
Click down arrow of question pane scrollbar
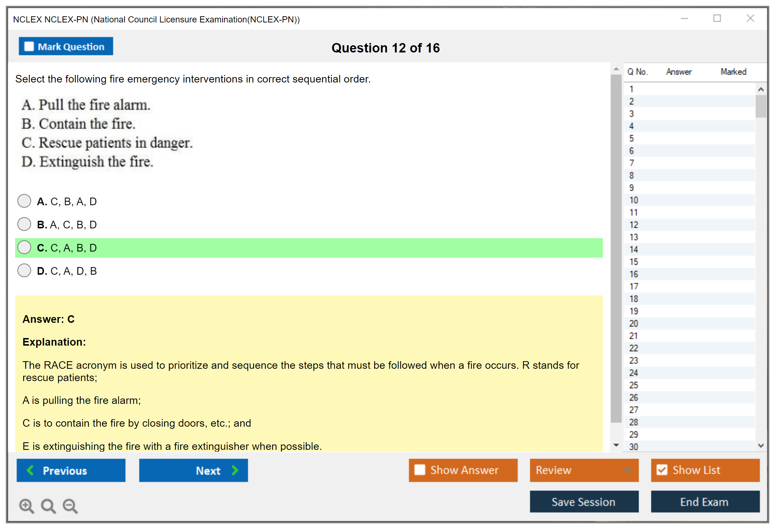tap(616, 446)
